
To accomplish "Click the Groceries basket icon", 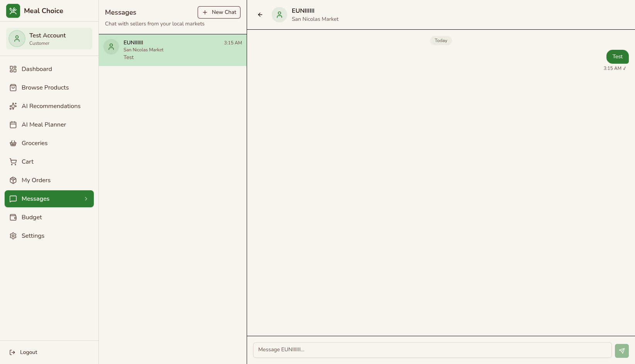I will (x=13, y=143).
